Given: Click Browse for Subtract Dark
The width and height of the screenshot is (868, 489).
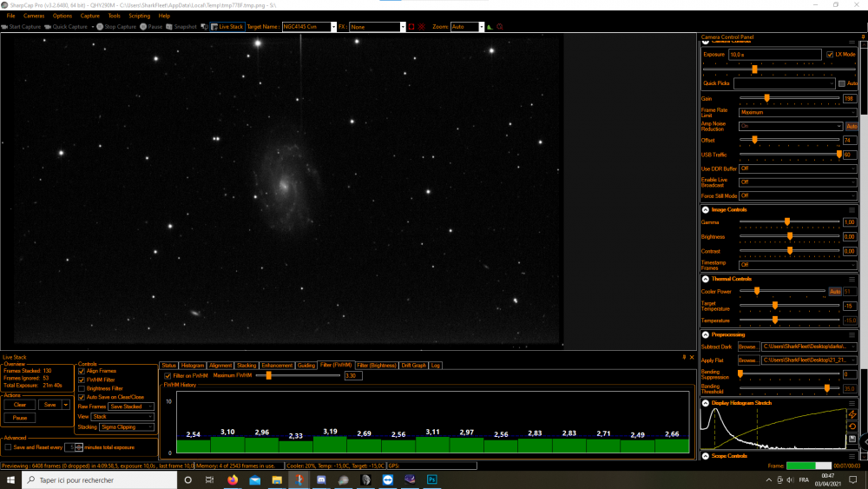Looking at the screenshot, I should (x=747, y=347).
